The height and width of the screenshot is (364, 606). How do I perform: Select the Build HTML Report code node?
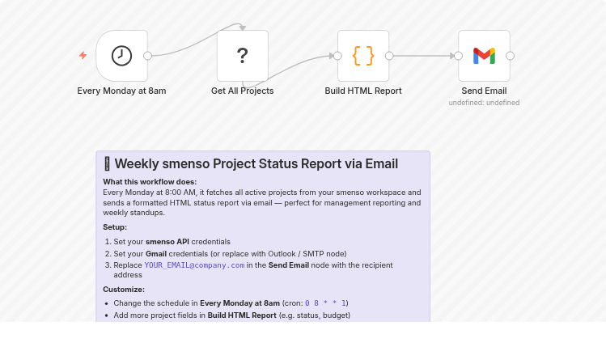click(x=363, y=56)
